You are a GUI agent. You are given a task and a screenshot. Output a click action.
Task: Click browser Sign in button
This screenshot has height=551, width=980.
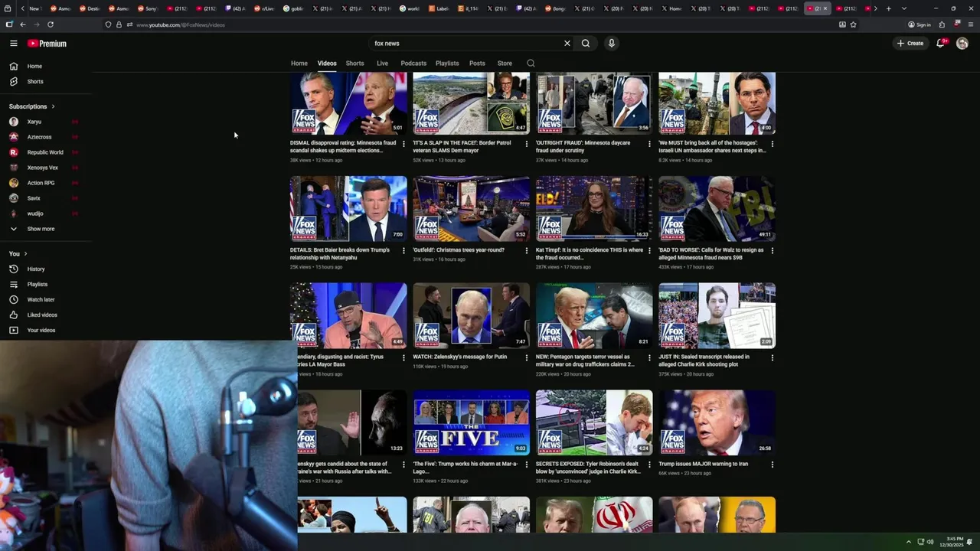click(x=920, y=24)
